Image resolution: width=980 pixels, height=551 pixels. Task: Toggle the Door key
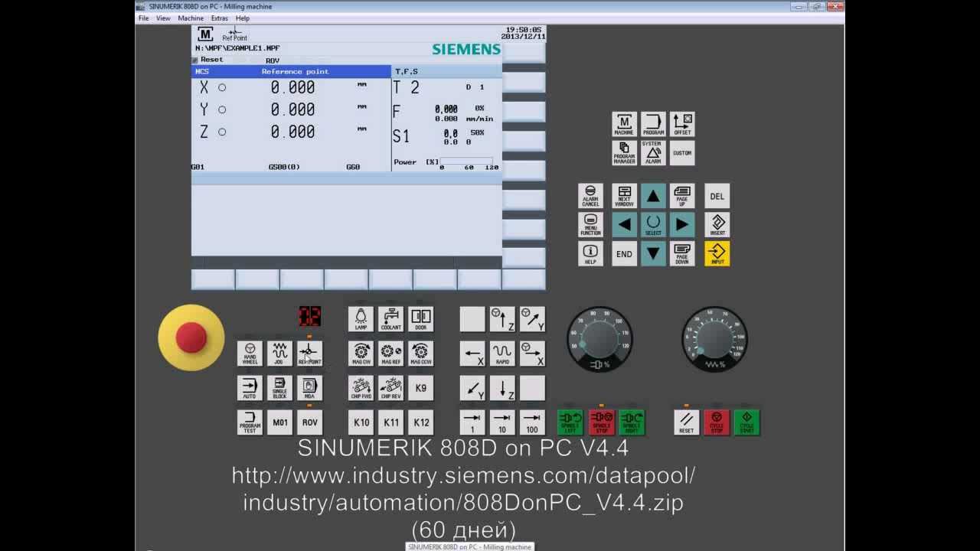click(420, 319)
